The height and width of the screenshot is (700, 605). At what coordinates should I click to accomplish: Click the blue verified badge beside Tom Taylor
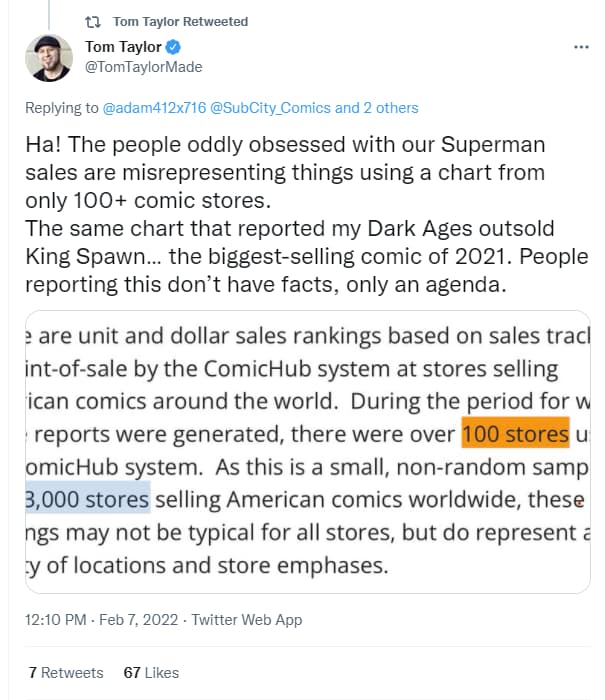173,47
